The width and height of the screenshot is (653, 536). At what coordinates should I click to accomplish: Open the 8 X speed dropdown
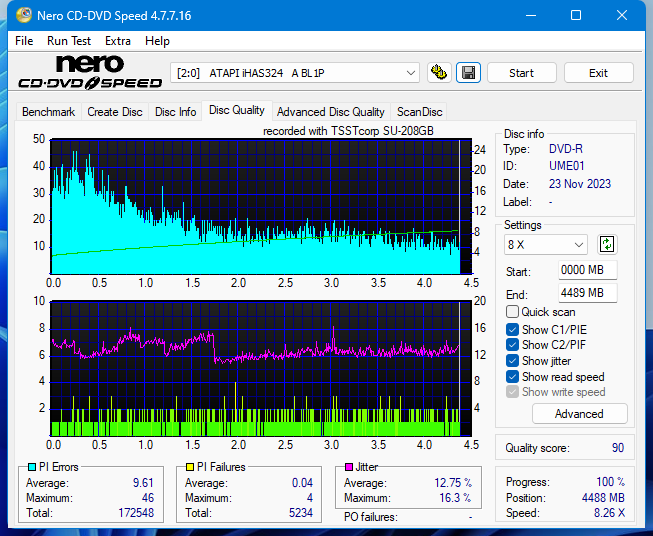tap(546, 244)
